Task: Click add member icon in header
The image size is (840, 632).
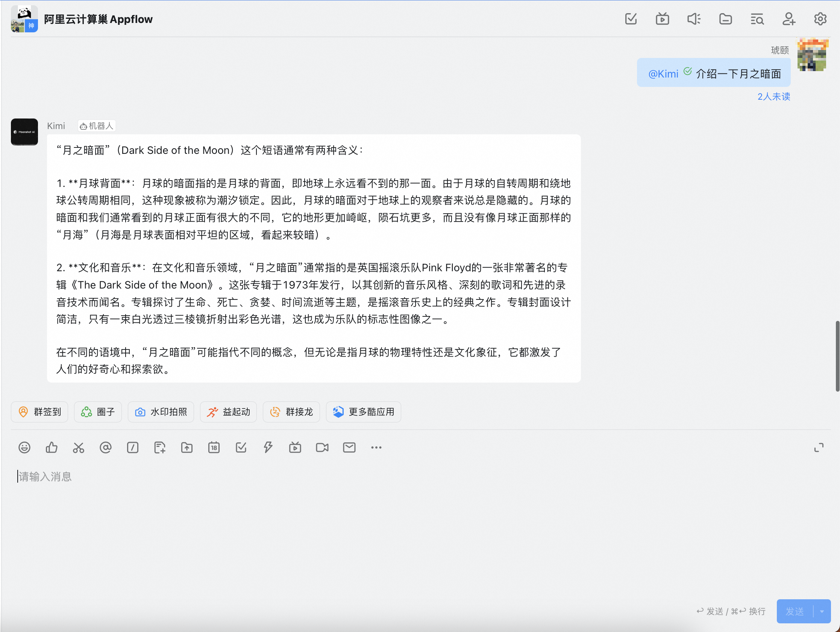Action: coord(788,19)
